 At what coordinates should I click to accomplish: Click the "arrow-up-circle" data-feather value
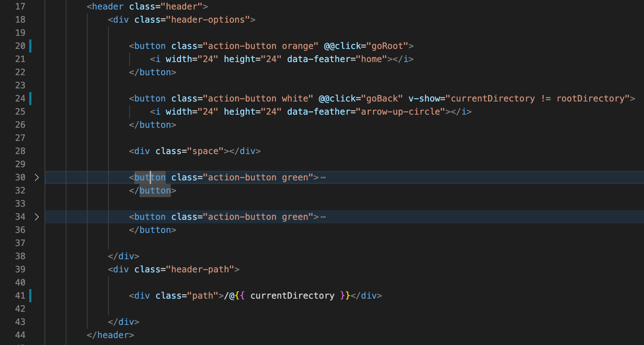400,112
